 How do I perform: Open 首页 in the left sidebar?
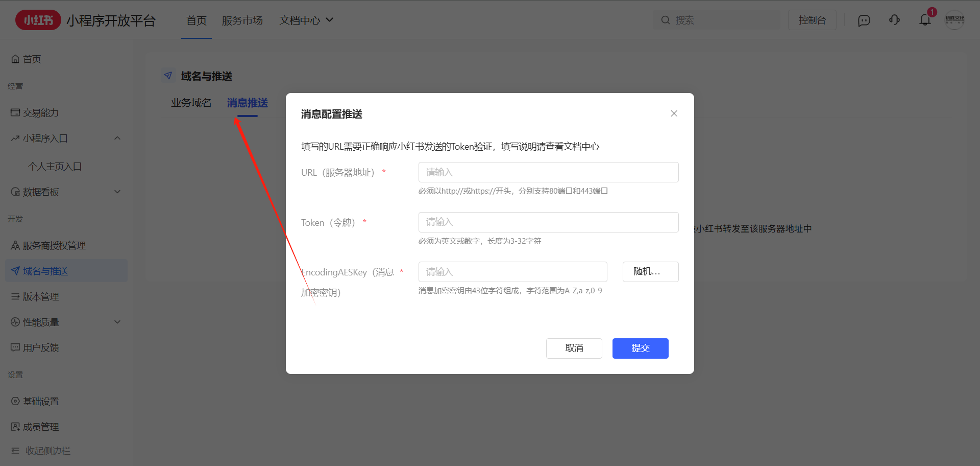click(32, 59)
